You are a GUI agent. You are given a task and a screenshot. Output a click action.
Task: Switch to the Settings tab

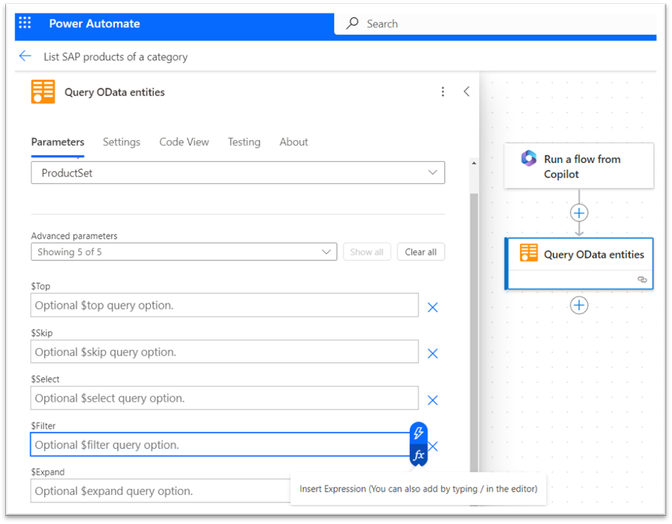coord(121,142)
